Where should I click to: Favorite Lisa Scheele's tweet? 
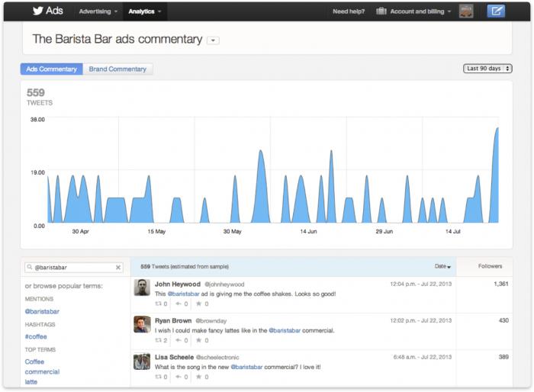[x=202, y=377]
